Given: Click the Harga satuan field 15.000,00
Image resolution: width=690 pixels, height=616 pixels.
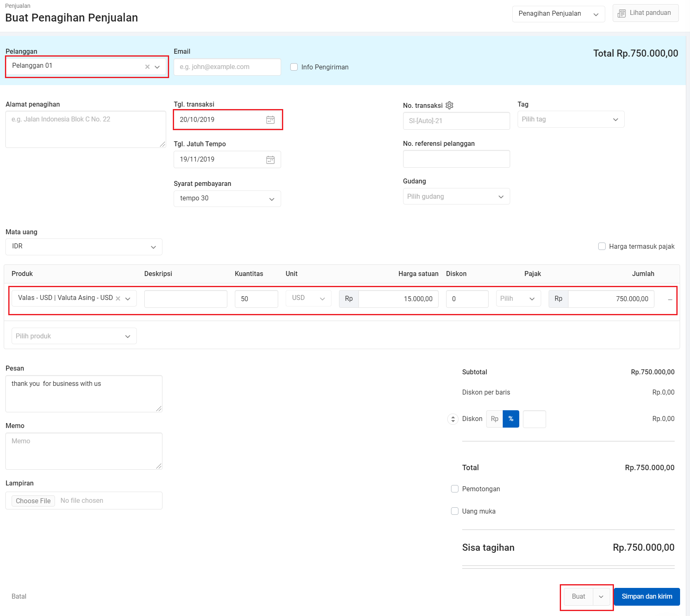Looking at the screenshot, I should tap(399, 299).
